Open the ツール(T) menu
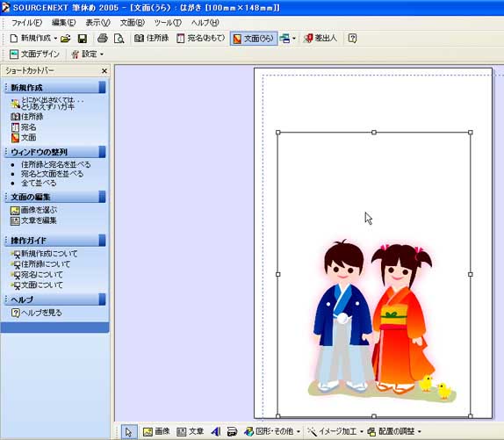 [x=168, y=23]
